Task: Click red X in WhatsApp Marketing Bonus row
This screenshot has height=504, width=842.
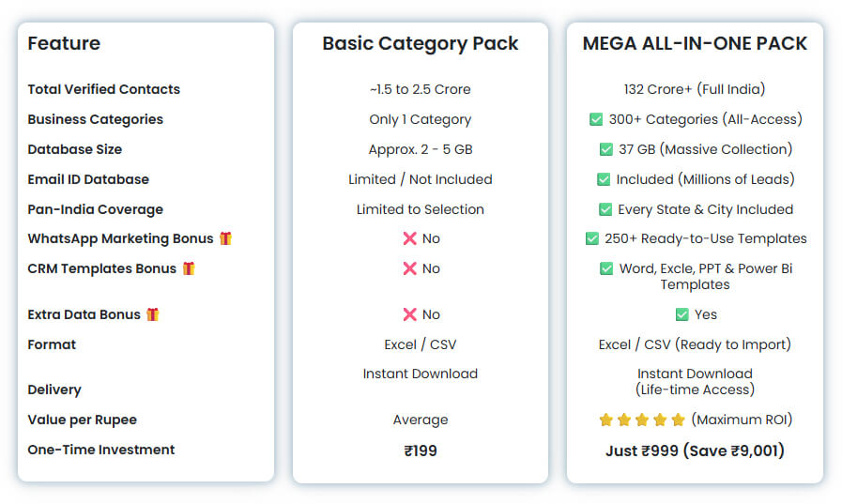Action: pos(409,239)
